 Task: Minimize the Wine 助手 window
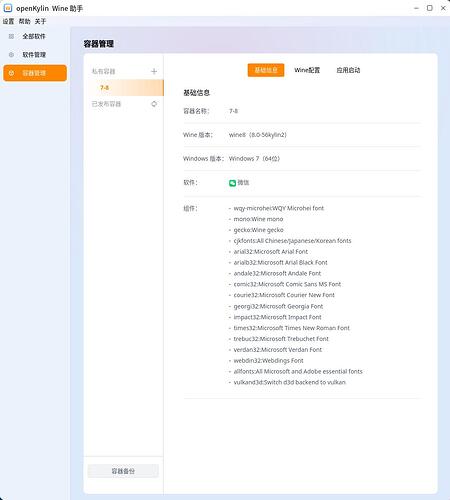[416, 8]
